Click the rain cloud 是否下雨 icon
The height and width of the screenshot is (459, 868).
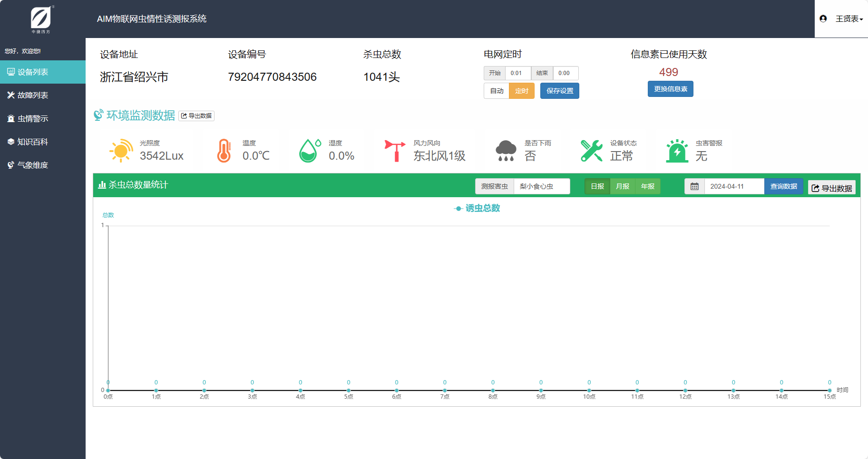[506, 151]
